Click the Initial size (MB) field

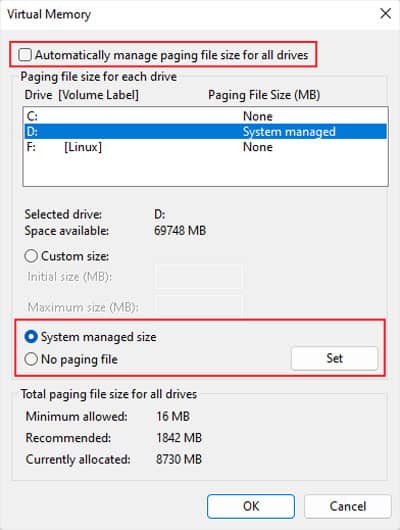pos(199,277)
